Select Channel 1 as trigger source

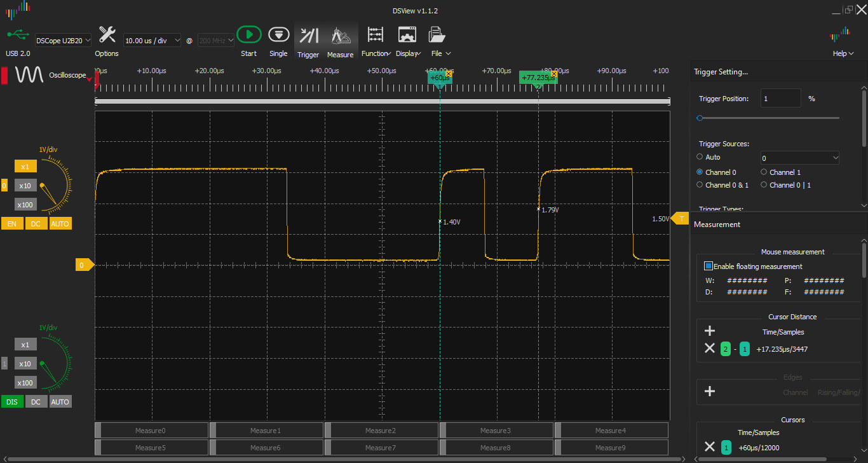(x=764, y=172)
